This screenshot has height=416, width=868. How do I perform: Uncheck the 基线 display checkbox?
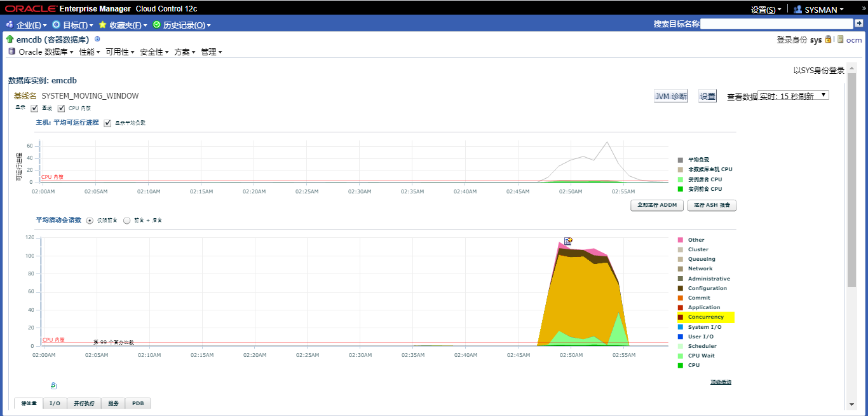click(34, 108)
